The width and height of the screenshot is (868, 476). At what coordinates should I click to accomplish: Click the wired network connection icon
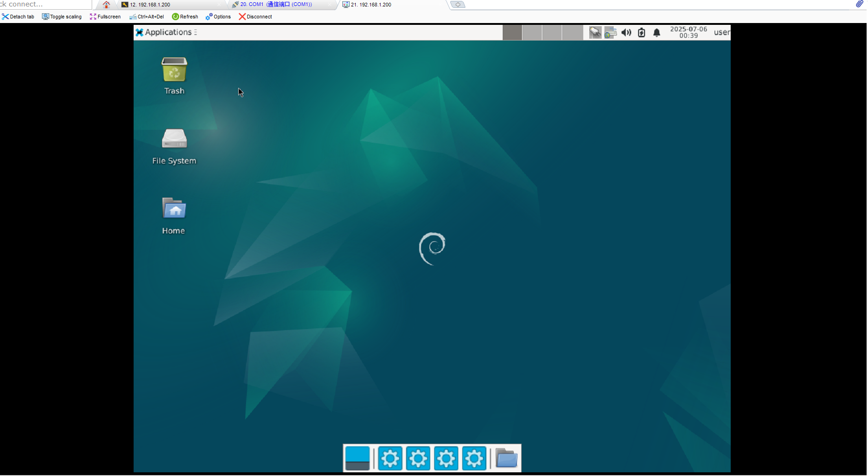pyautogui.click(x=595, y=33)
